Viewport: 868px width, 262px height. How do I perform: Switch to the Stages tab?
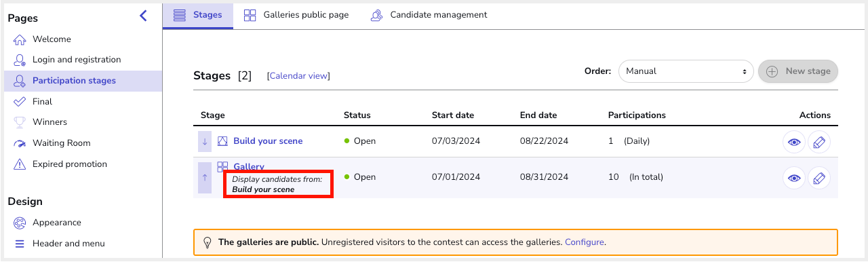[198, 15]
